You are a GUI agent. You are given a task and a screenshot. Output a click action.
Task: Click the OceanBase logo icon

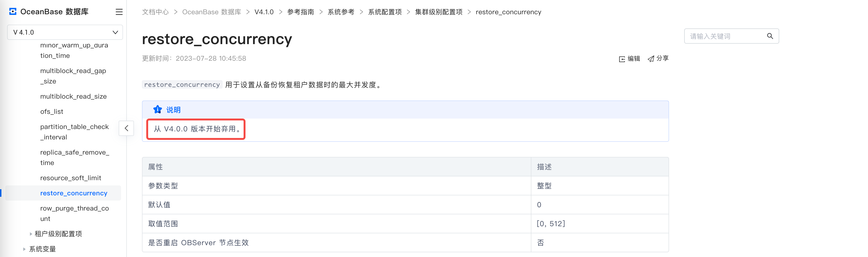point(13,12)
